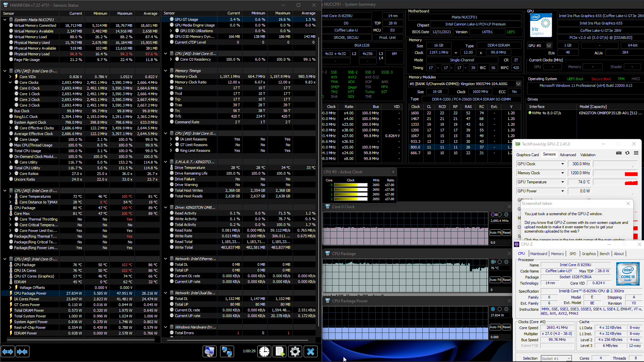Click GPU-Z camera screenshot icon
Image resolution: width=644 pixels, height=362 pixels.
click(x=619, y=153)
